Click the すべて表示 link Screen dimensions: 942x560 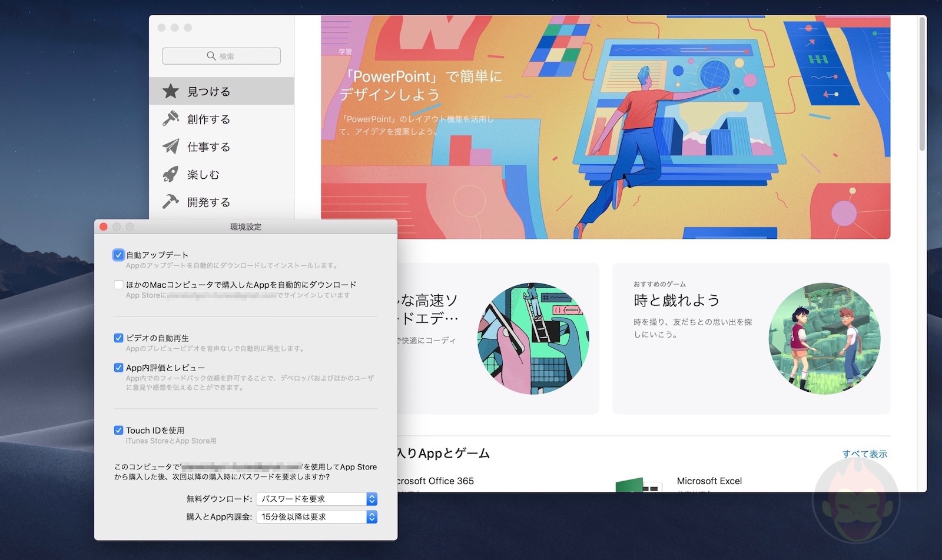864,454
